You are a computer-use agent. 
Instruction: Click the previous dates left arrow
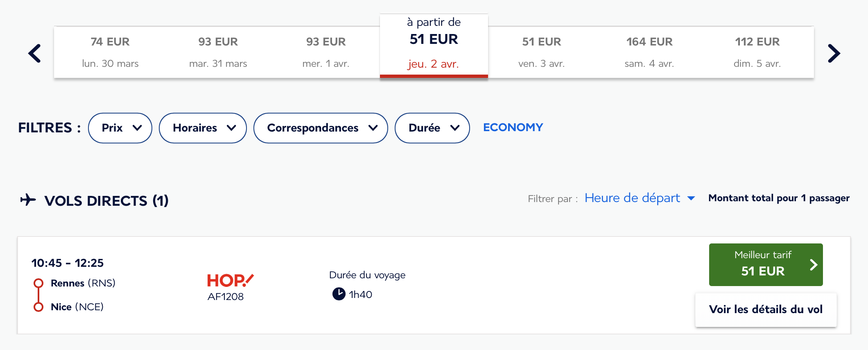pos(35,53)
